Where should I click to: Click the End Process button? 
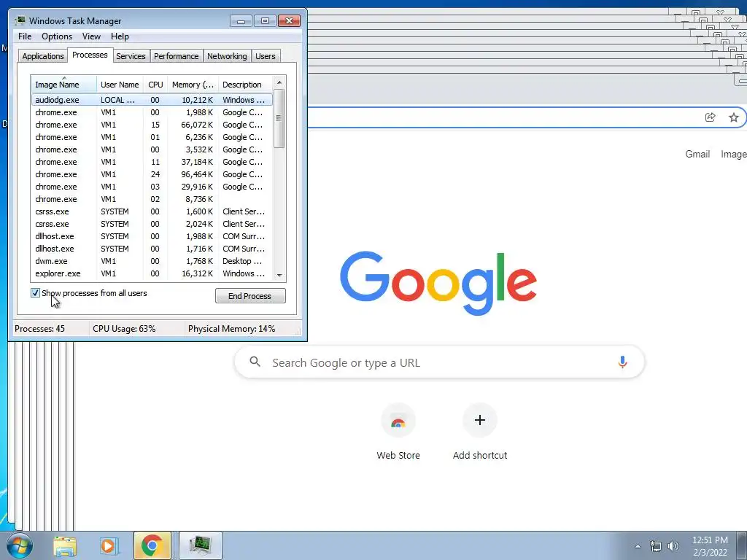click(x=250, y=296)
